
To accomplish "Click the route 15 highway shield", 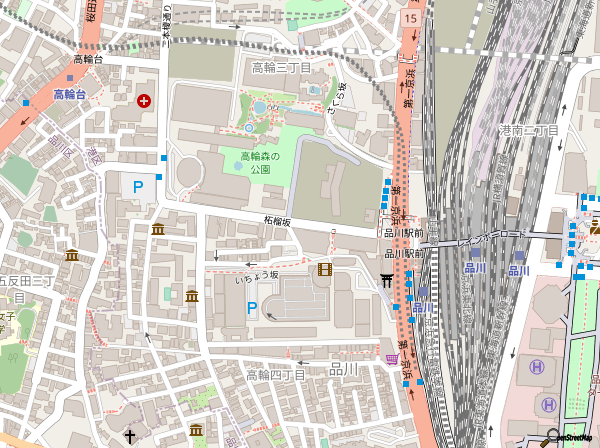I will tap(412, 19).
